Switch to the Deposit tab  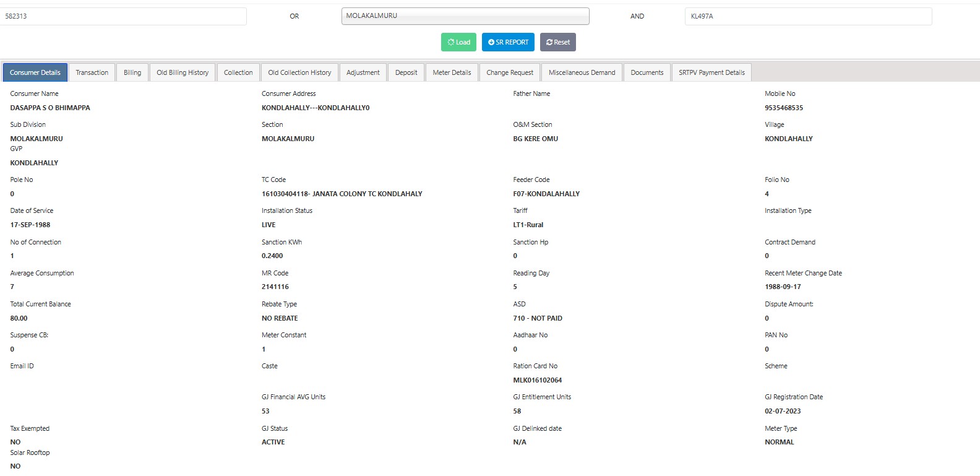click(406, 72)
